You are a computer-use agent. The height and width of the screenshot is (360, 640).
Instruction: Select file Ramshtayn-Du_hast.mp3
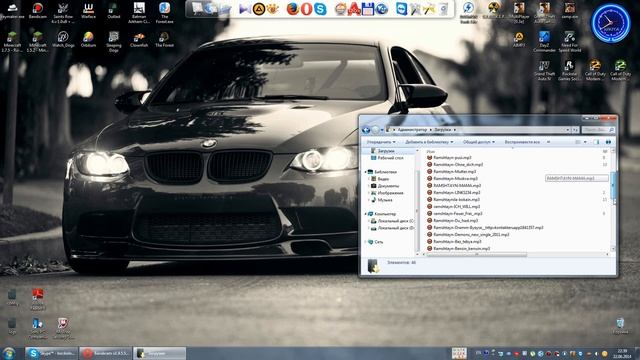point(452,220)
